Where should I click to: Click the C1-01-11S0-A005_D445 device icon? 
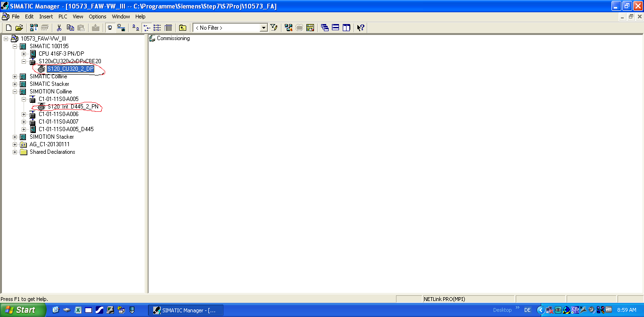[x=33, y=129]
